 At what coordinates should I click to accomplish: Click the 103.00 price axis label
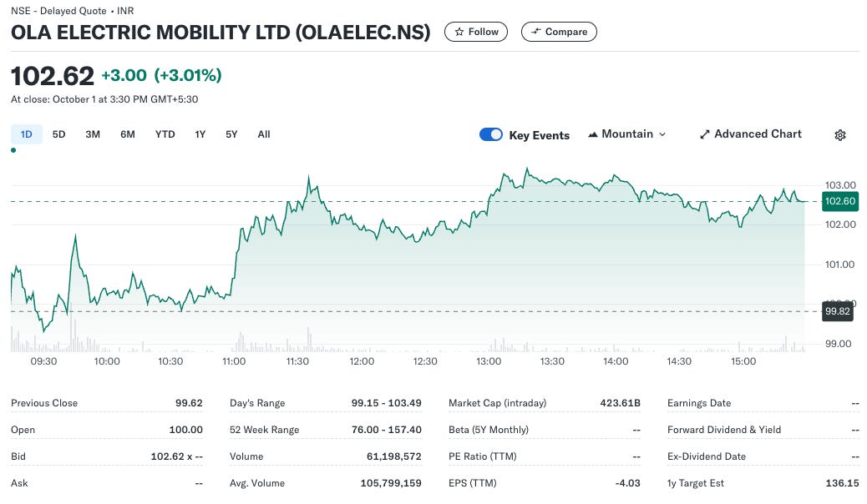[x=840, y=185]
